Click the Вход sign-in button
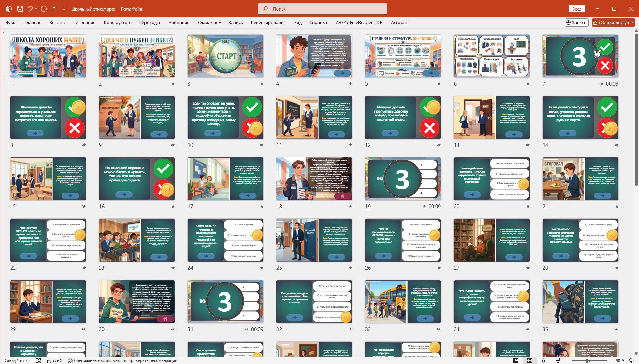 click(577, 9)
